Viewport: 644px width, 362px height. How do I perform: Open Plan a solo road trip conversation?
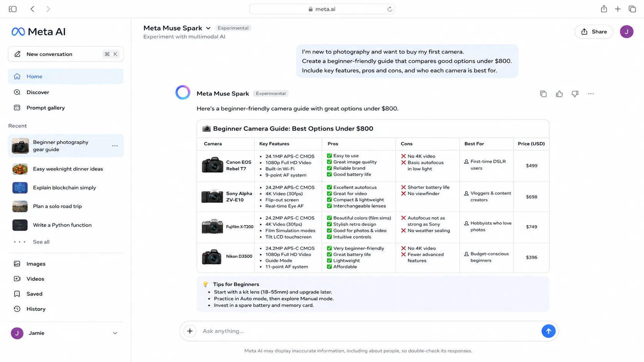(x=65, y=206)
